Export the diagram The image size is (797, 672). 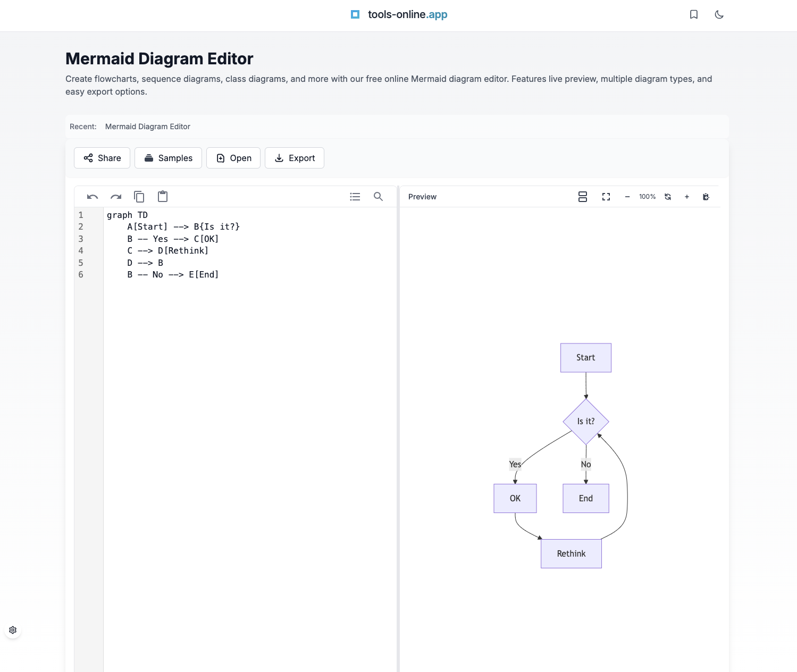295,158
